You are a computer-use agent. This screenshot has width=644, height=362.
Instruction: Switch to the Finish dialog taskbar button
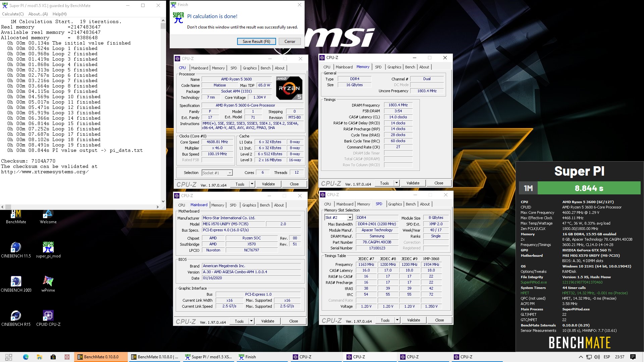tap(262, 357)
